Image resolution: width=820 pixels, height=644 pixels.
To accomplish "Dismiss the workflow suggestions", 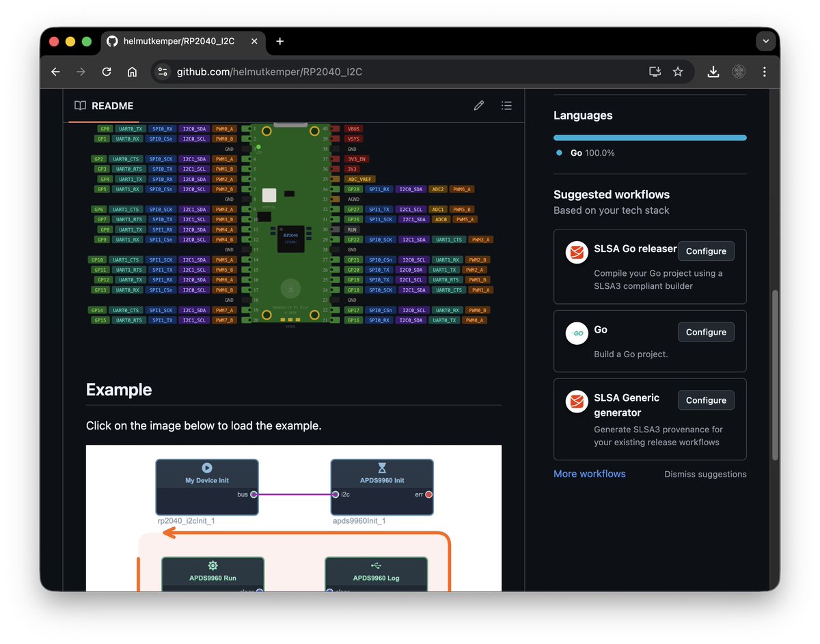I will click(705, 474).
